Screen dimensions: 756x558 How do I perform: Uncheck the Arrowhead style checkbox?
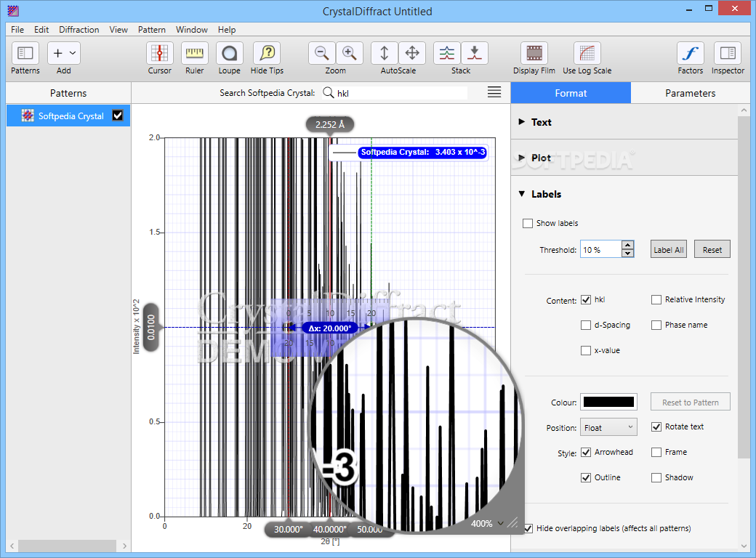coord(586,453)
